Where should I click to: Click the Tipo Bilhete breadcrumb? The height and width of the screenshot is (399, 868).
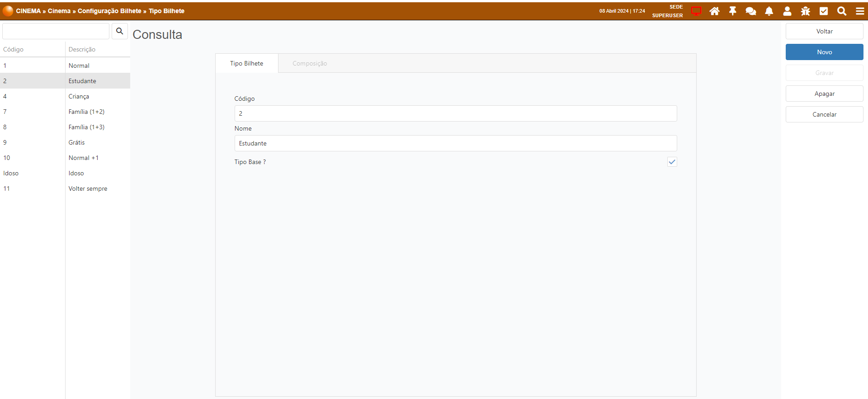point(166,11)
